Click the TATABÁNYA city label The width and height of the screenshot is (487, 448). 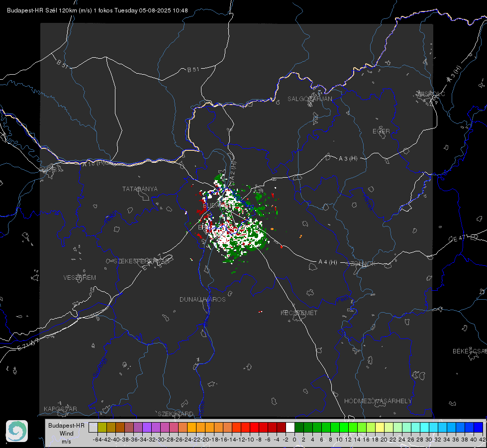tap(140, 189)
